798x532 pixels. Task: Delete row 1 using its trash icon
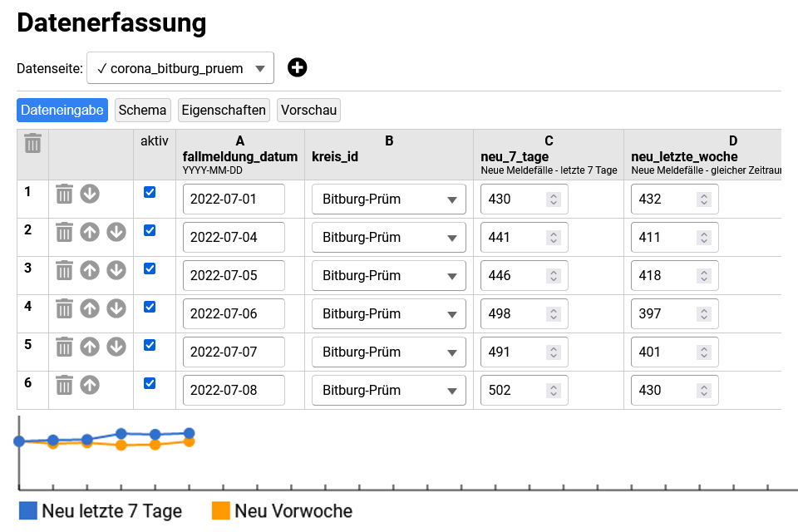[x=64, y=194]
